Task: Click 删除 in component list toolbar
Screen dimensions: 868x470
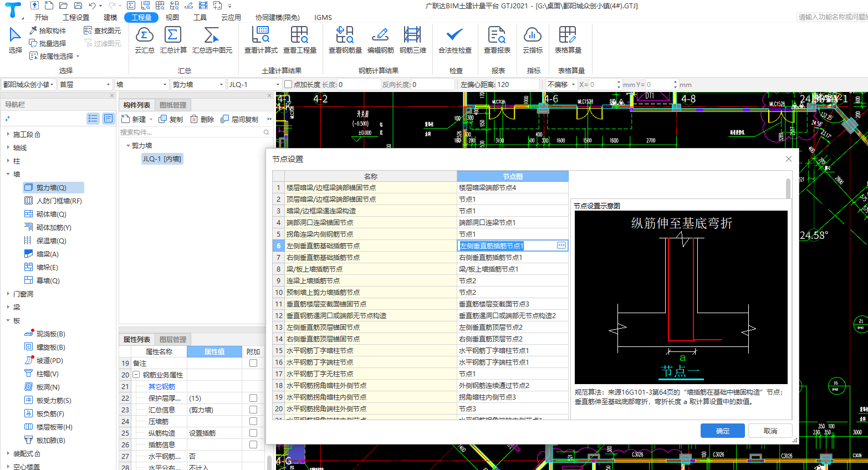Action: point(202,119)
